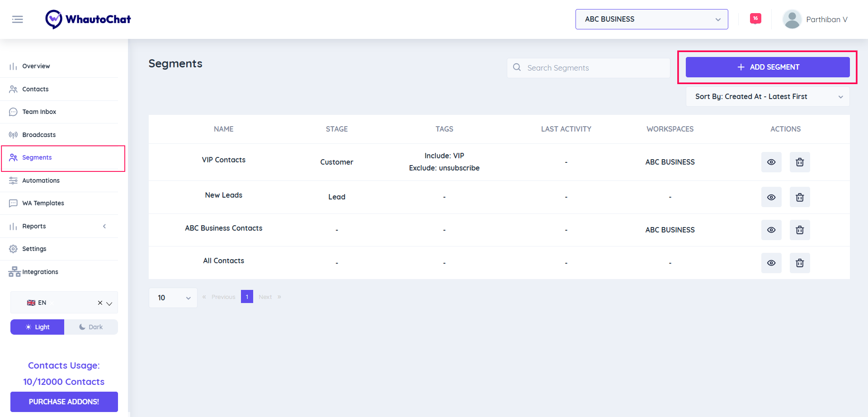
Task: Delete the New Leads segment
Action: pyautogui.click(x=799, y=197)
